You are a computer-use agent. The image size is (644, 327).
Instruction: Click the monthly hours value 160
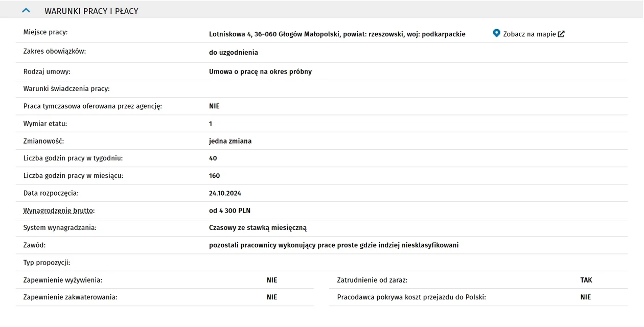214,176
